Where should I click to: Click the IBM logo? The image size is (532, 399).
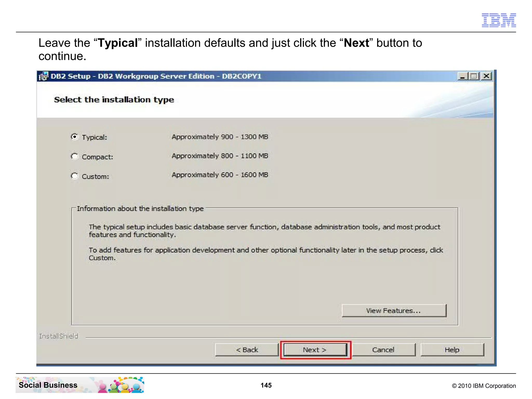(499, 20)
